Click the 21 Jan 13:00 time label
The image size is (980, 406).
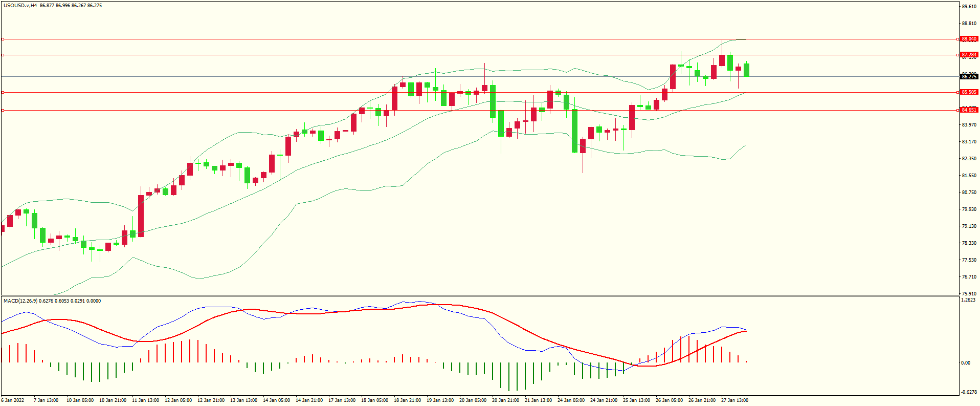click(538, 400)
